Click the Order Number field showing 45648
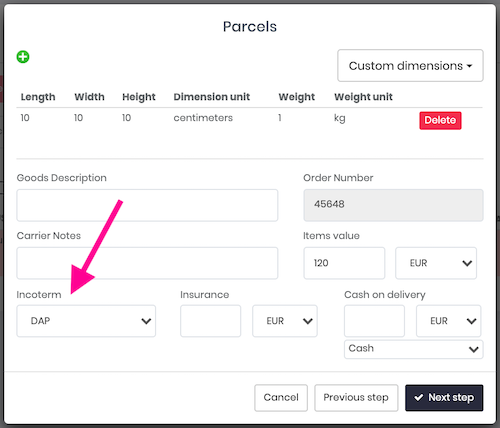This screenshot has height=428, width=500. click(x=393, y=205)
